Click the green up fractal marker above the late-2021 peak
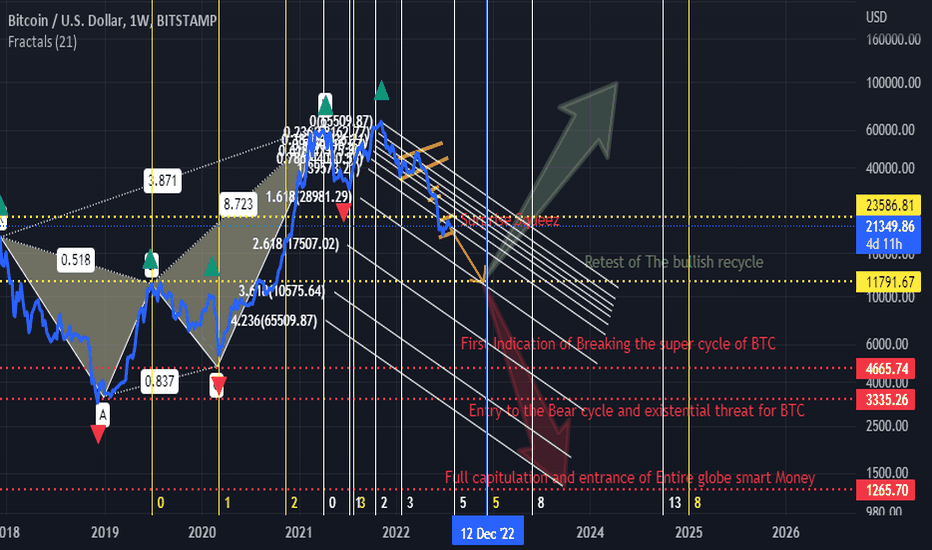Screen dimensions: 932x550 pos(382,90)
